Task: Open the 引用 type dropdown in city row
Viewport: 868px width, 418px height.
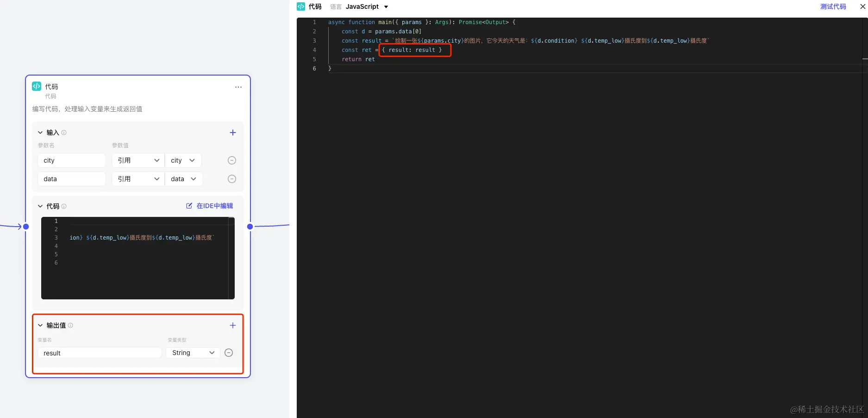Action: (x=138, y=160)
